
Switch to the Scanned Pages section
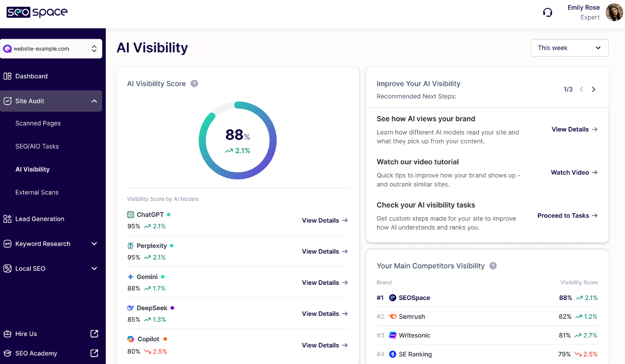point(38,123)
